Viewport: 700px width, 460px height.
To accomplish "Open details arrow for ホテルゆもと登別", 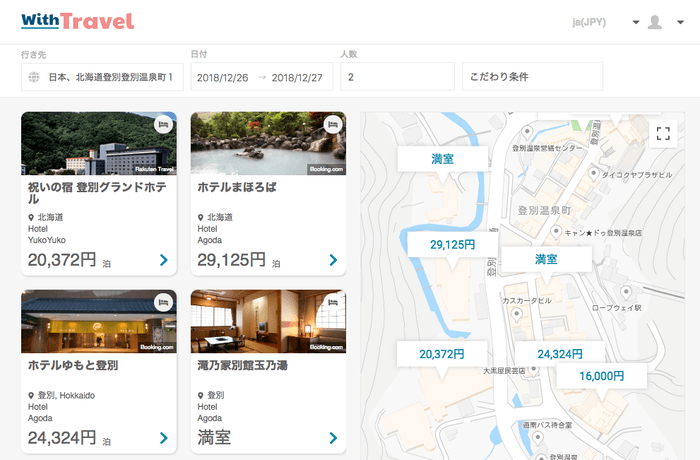I will (163, 438).
